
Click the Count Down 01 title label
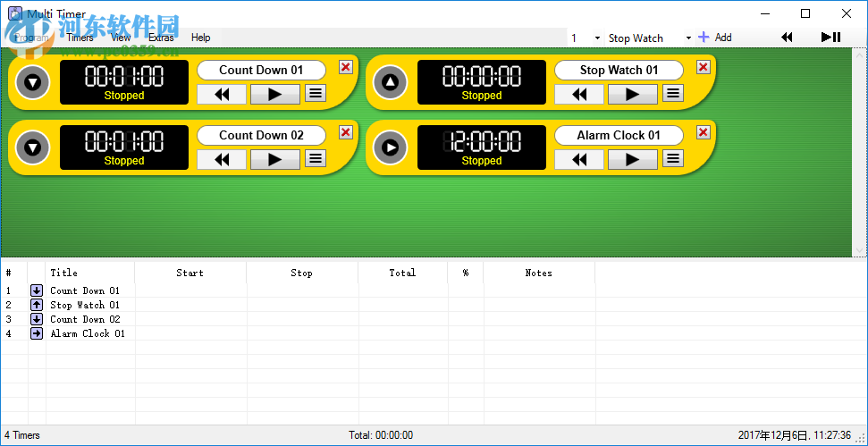tap(261, 71)
